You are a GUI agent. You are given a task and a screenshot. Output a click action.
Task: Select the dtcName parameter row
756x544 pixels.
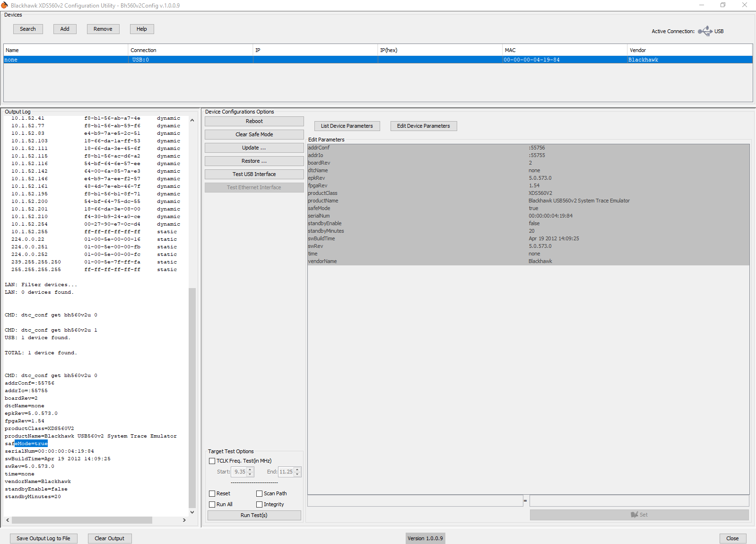(x=529, y=170)
